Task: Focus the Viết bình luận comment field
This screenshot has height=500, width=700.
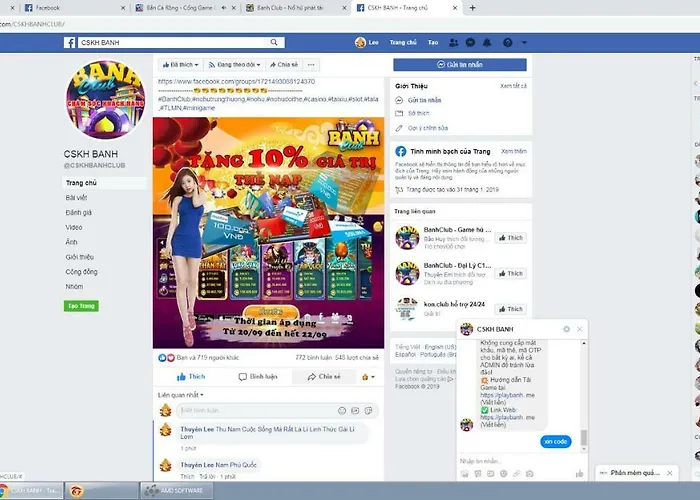Action: (x=257, y=411)
